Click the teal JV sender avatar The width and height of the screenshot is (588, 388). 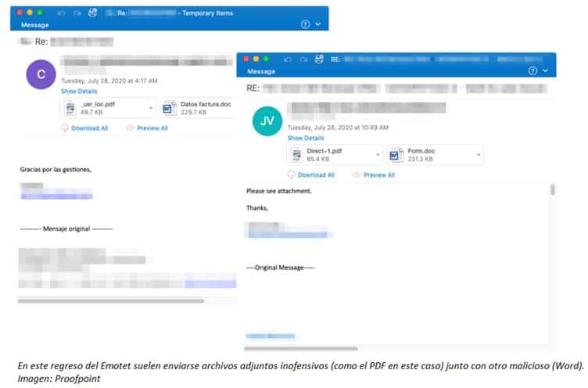point(267,121)
